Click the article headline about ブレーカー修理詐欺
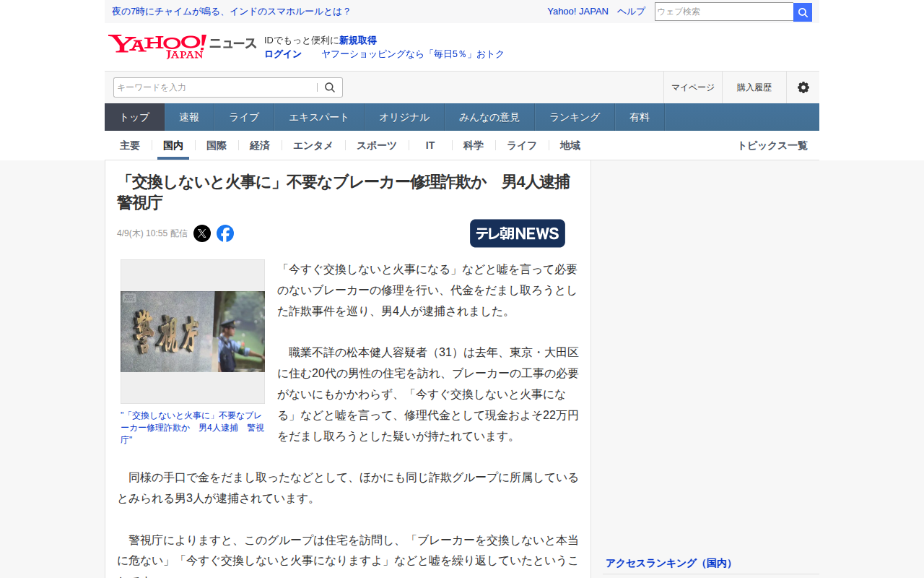924x578 pixels. point(344,192)
